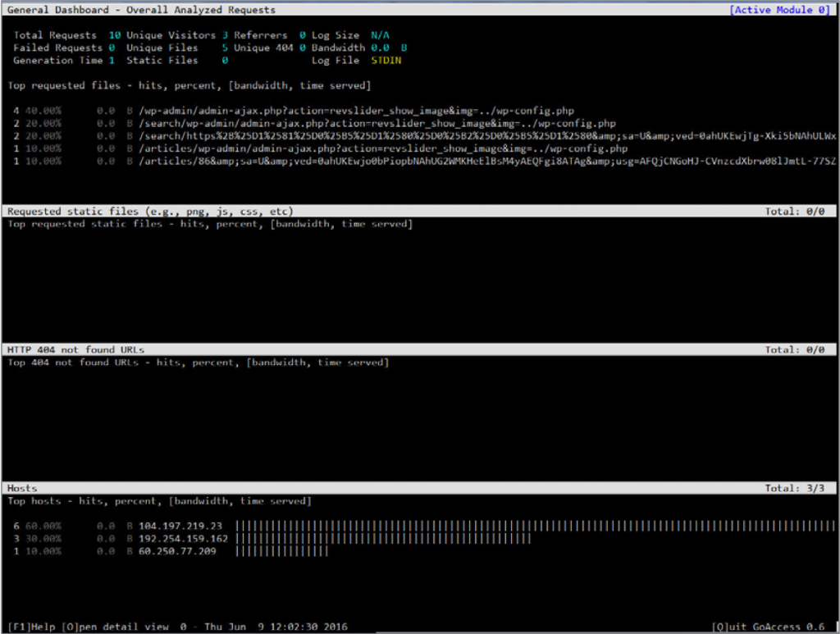Click the Unique Visitors stat label

[x=171, y=35]
